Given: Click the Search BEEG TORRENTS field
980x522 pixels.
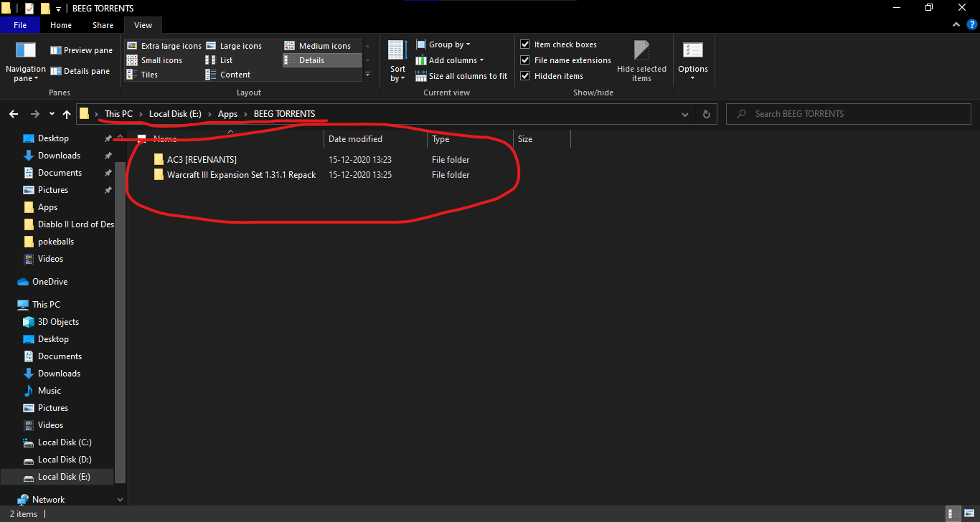Looking at the screenshot, I should click(849, 114).
